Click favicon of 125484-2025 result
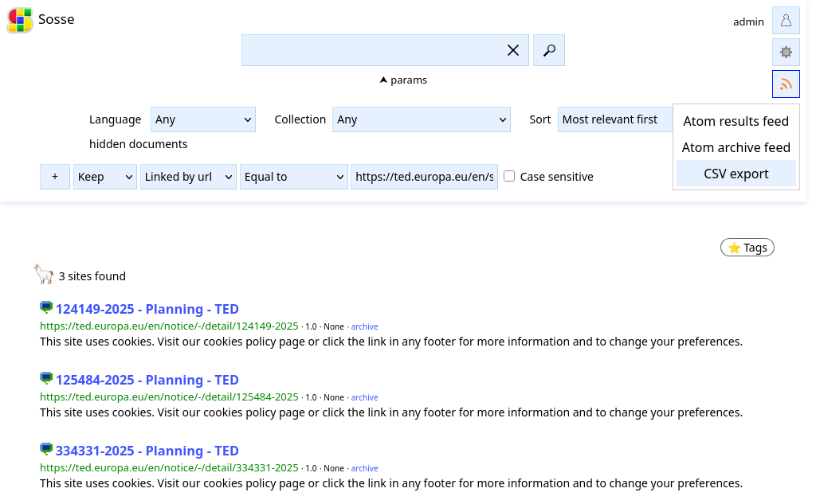Screen dimensions: 816x504 coord(46,378)
